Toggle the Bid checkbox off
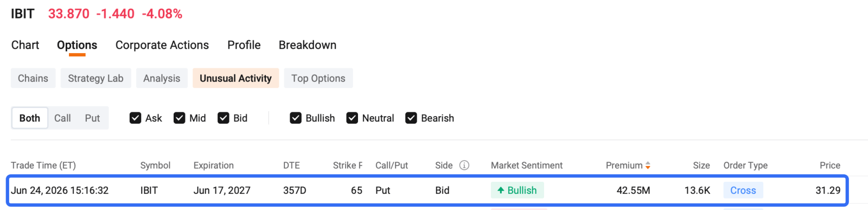 click(223, 118)
